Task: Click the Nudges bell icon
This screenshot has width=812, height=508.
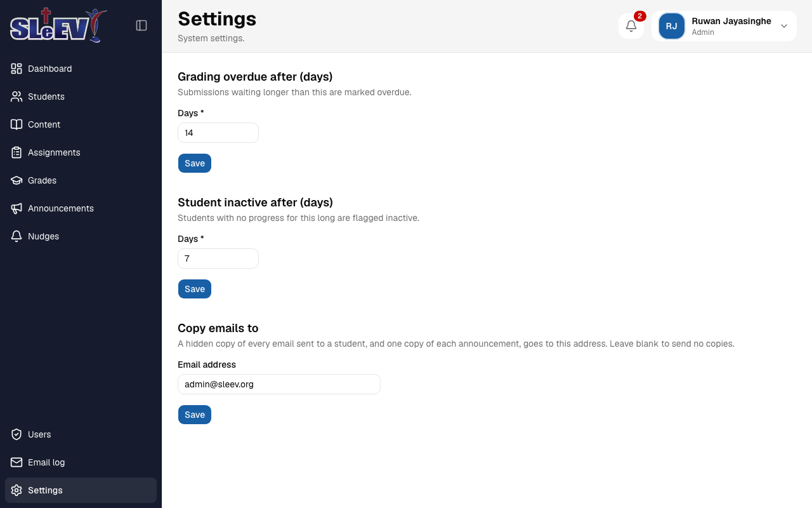Action: pyautogui.click(x=16, y=236)
